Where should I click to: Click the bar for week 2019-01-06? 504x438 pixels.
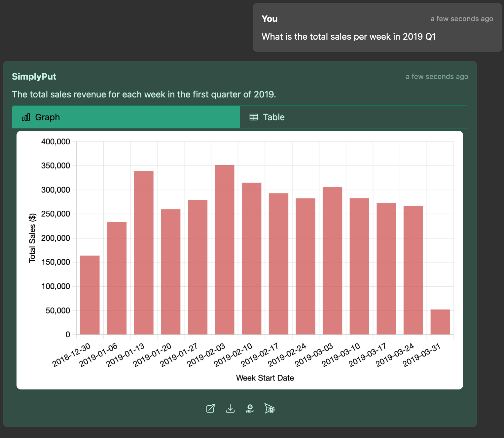pos(117,278)
